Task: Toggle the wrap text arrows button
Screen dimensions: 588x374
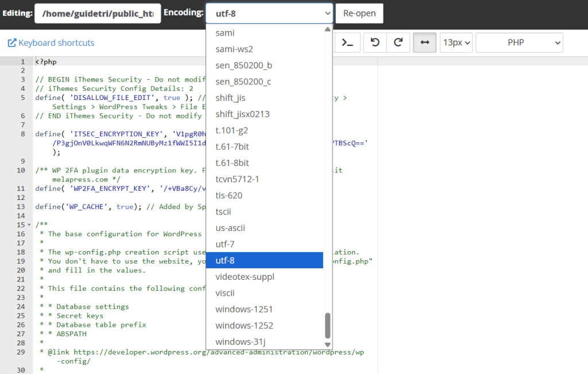Action: [424, 43]
